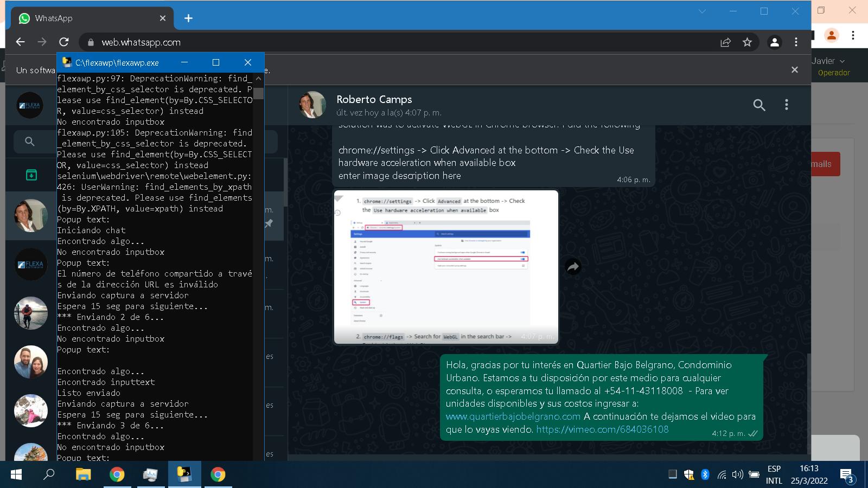This screenshot has height=488, width=868.
Task: Click the orange user icon in outer window
Action: pos(831,35)
